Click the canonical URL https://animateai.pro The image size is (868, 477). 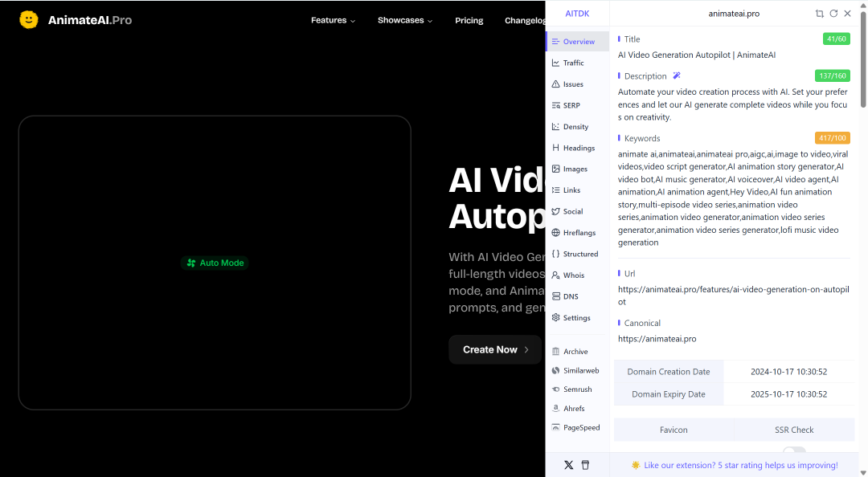pos(657,339)
